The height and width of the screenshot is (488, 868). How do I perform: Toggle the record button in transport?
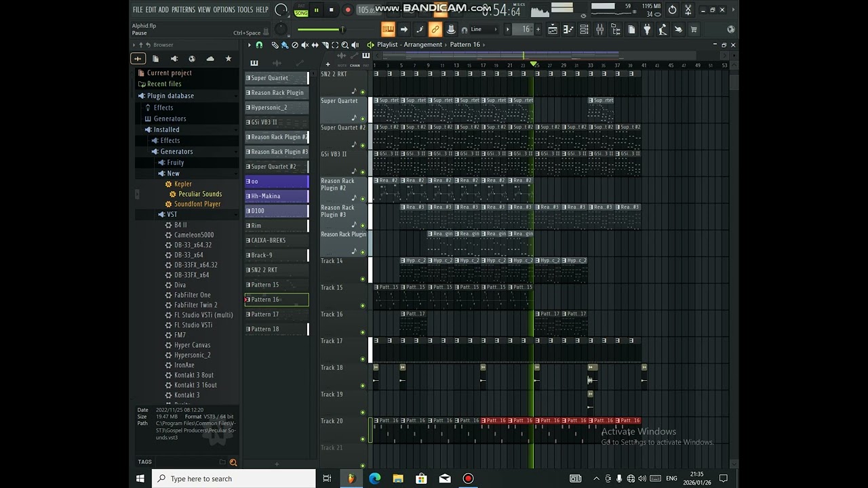[348, 9]
